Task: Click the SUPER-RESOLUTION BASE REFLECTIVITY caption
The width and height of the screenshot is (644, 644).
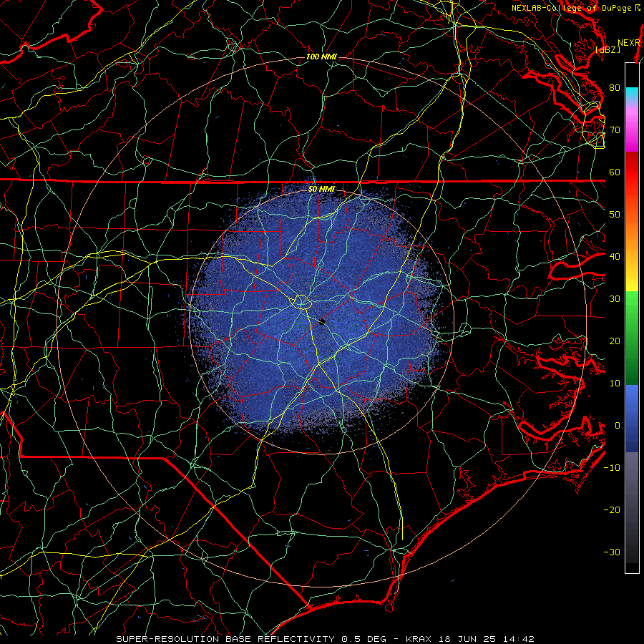Action: tap(225, 639)
